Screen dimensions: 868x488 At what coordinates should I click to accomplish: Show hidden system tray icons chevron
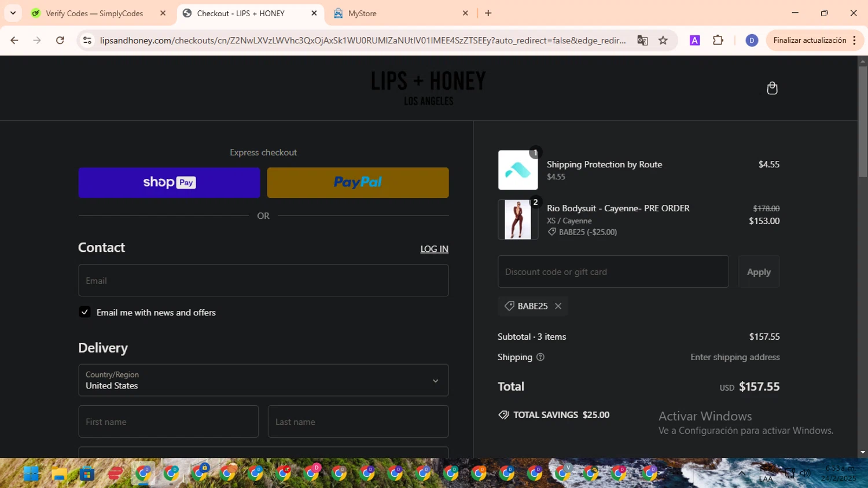pyautogui.click(x=741, y=474)
